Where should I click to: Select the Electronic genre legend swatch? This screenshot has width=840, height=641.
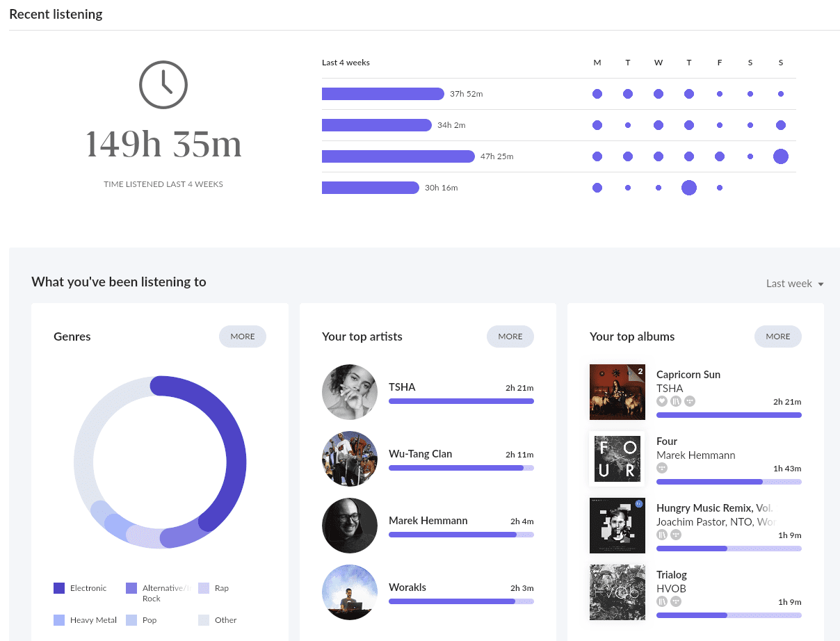tap(59, 588)
